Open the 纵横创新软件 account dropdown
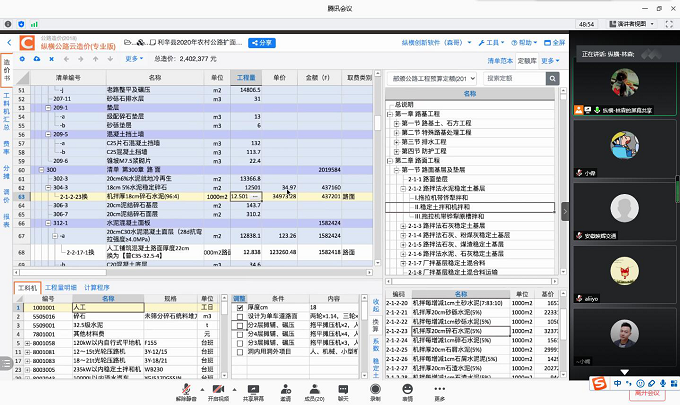Screen dimensions: 680x405 [436, 42]
